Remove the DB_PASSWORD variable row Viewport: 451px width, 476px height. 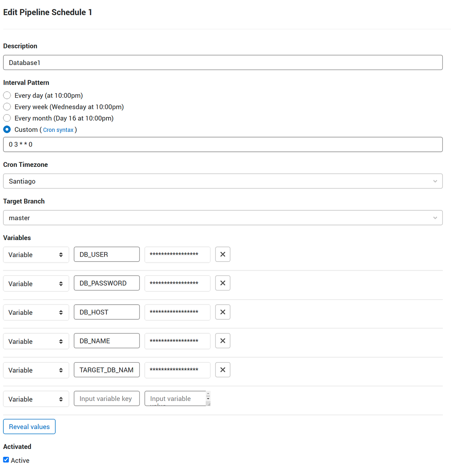pos(222,283)
